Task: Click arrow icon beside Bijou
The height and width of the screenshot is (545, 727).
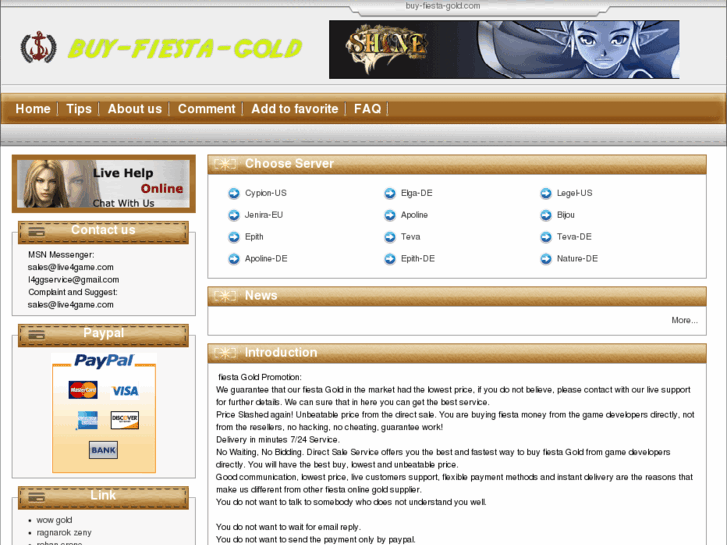Action: tap(546, 215)
